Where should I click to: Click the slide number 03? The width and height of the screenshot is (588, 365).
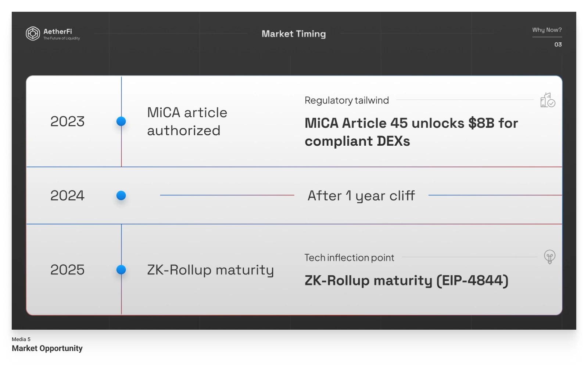(x=558, y=45)
